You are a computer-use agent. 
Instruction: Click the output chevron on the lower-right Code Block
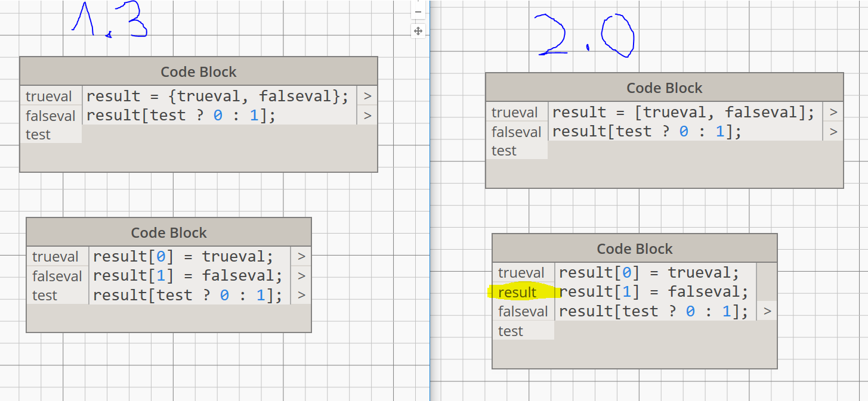(767, 311)
